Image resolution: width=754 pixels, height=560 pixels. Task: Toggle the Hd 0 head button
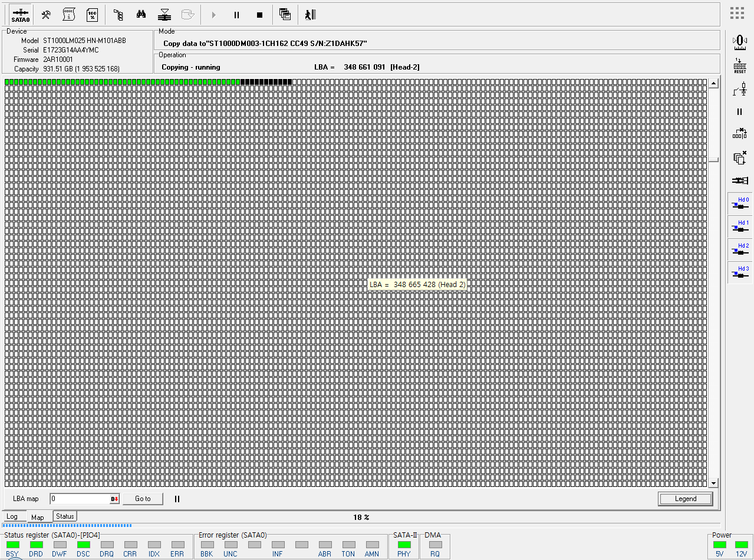coord(740,203)
